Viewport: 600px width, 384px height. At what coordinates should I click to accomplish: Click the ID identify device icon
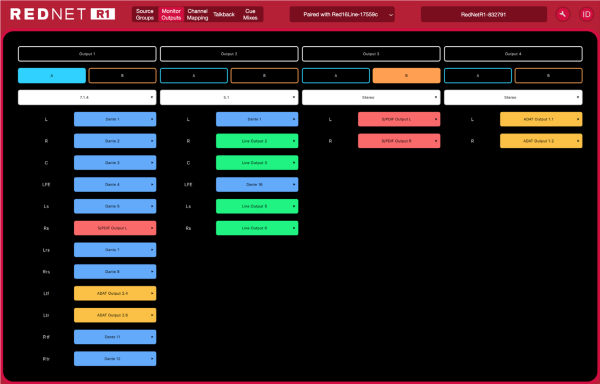coord(586,15)
